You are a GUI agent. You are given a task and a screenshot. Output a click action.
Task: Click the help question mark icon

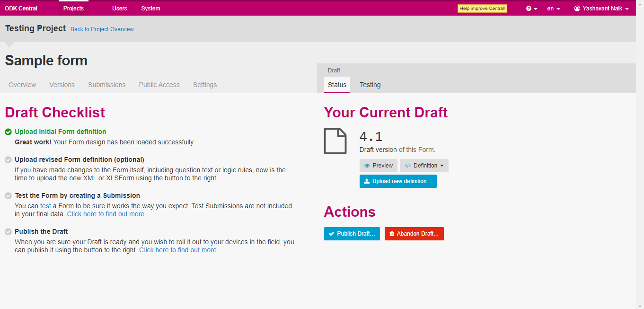pyautogui.click(x=529, y=9)
